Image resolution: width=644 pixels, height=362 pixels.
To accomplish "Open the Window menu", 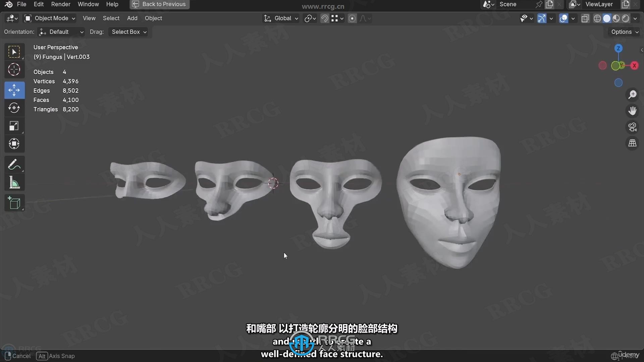I will tap(88, 4).
